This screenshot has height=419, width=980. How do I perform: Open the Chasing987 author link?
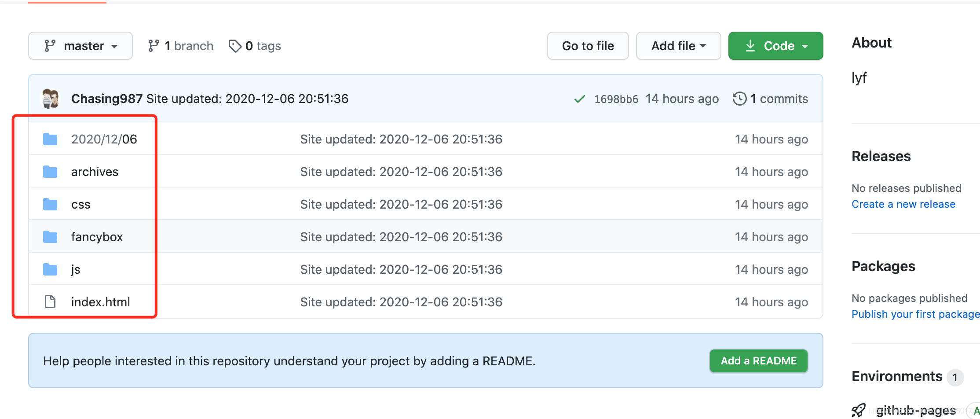point(107,99)
